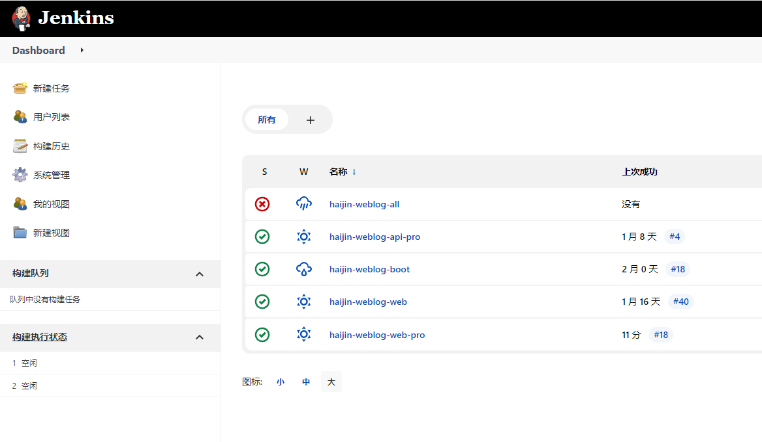
Task: Open 新建视图 link
Action: tap(51, 233)
